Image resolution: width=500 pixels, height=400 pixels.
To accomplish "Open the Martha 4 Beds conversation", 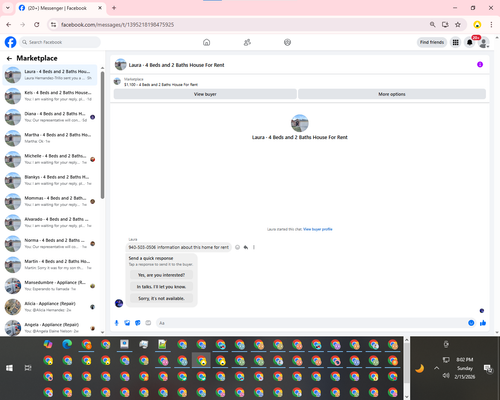I will coord(50,138).
